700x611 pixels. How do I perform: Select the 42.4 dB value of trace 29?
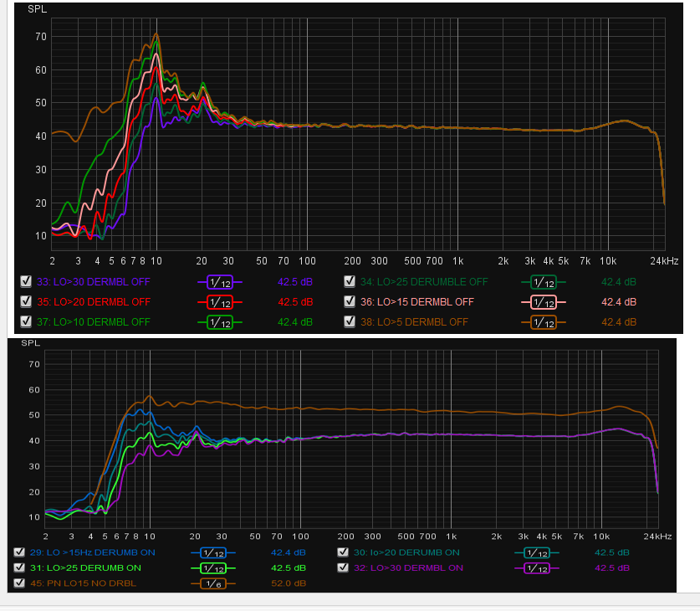[289, 552]
